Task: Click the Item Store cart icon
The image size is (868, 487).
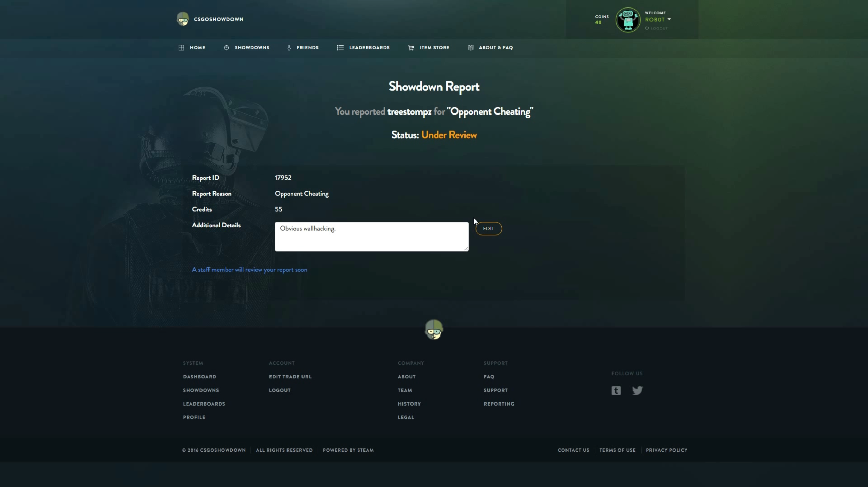Action: click(411, 48)
